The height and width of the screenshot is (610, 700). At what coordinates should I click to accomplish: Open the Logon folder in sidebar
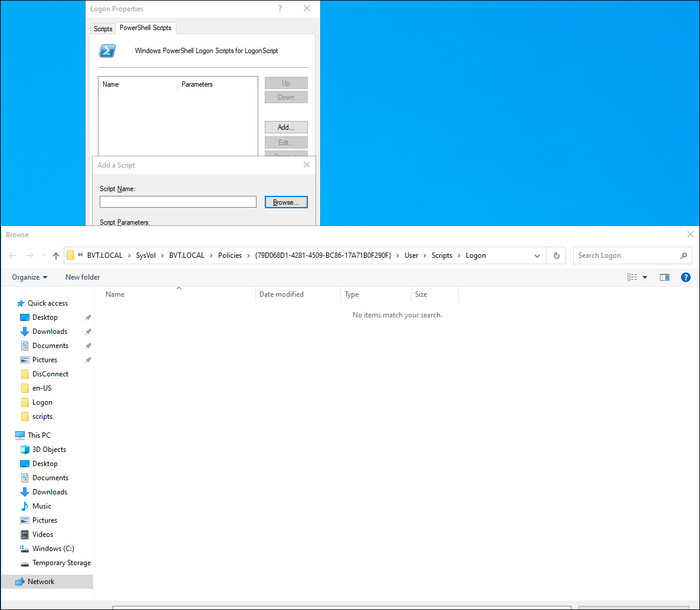click(42, 402)
